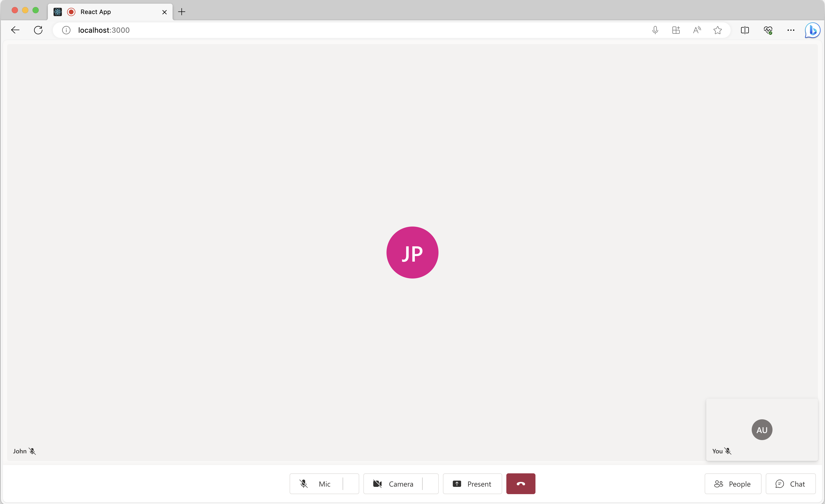
Task: Toggle mute for John using mic icon
Action: coord(32,451)
